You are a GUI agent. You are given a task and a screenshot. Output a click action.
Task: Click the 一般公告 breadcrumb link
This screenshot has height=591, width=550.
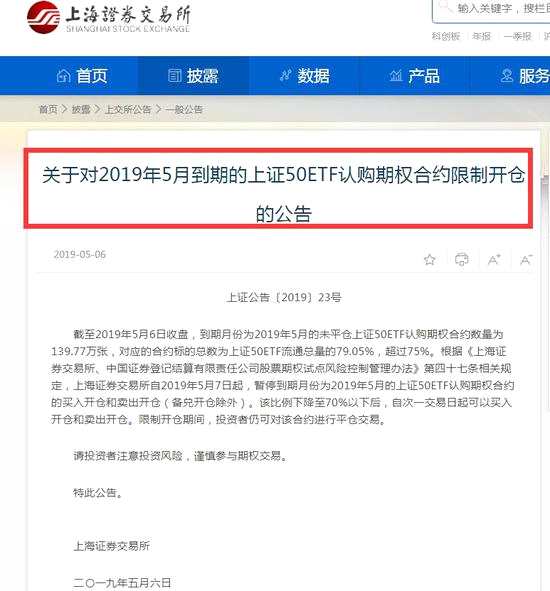(x=184, y=110)
